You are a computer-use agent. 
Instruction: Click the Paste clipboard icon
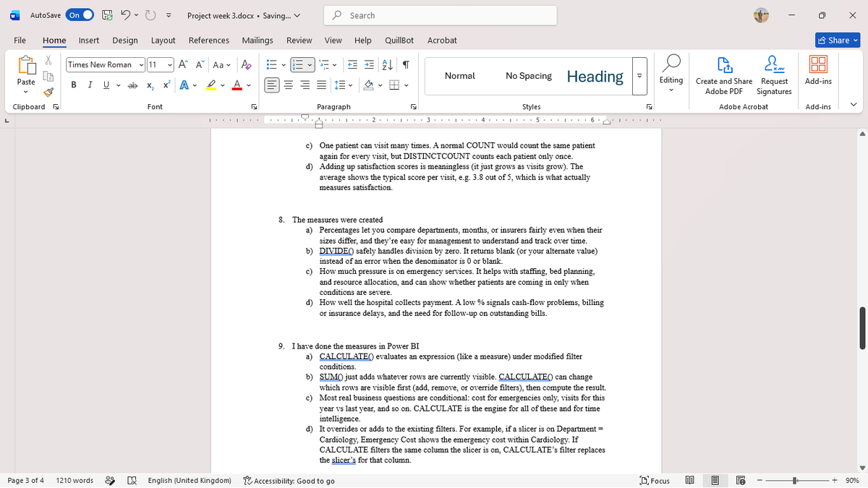(x=26, y=67)
